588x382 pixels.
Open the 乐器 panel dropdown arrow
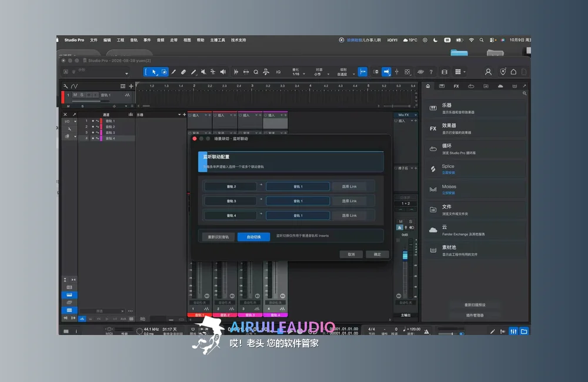click(179, 115)
